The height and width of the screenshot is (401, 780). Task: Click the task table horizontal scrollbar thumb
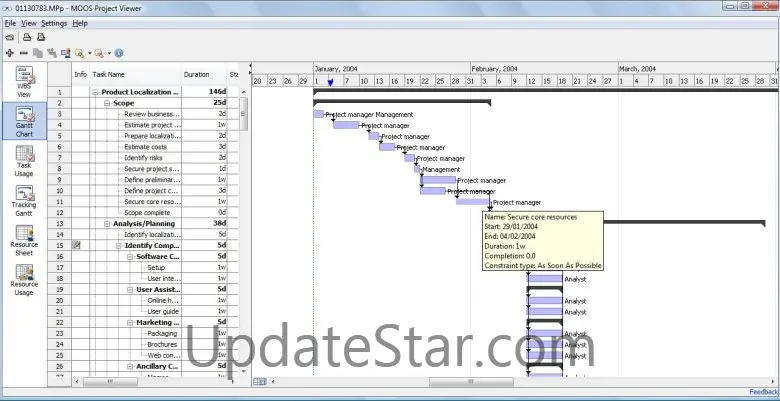(110, 382)
